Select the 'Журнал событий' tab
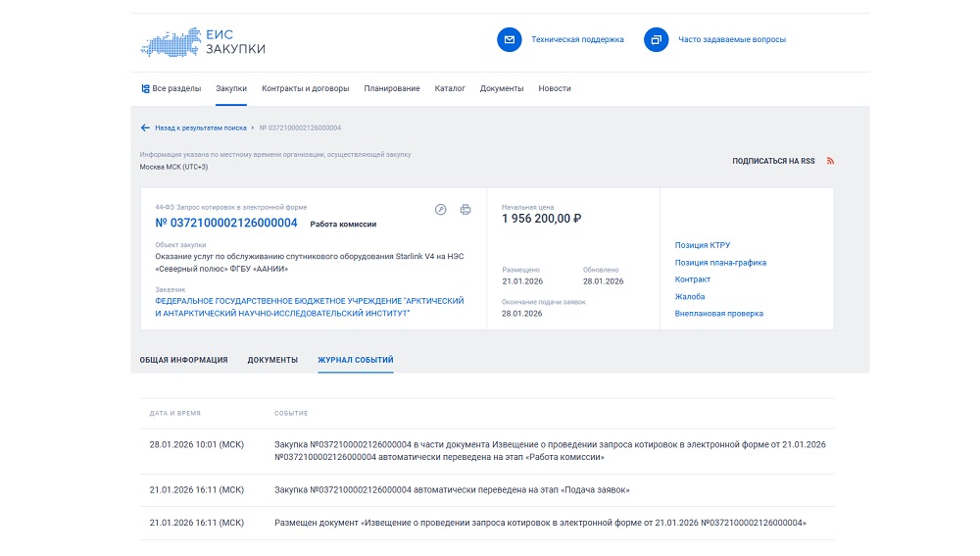 tap(356, 360)
